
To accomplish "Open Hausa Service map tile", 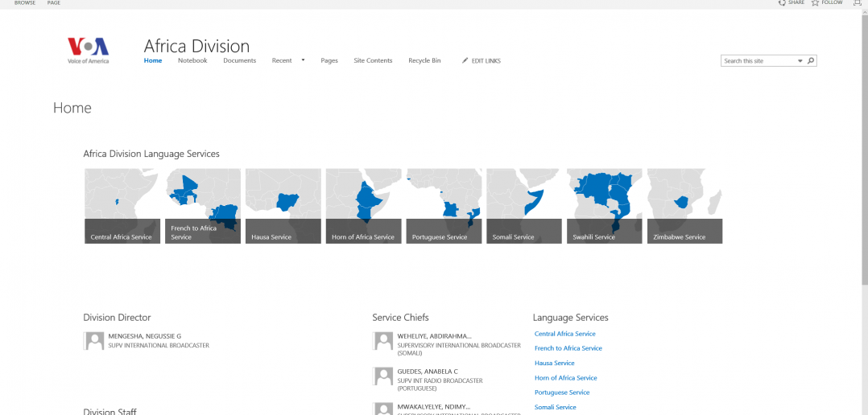I will coord(283,206).
